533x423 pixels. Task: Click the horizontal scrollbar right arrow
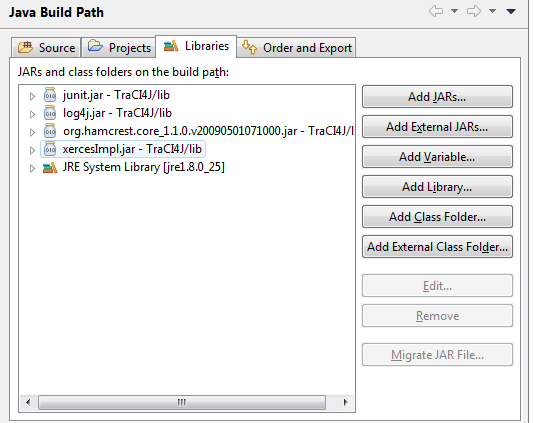click(x=345, y=403)
